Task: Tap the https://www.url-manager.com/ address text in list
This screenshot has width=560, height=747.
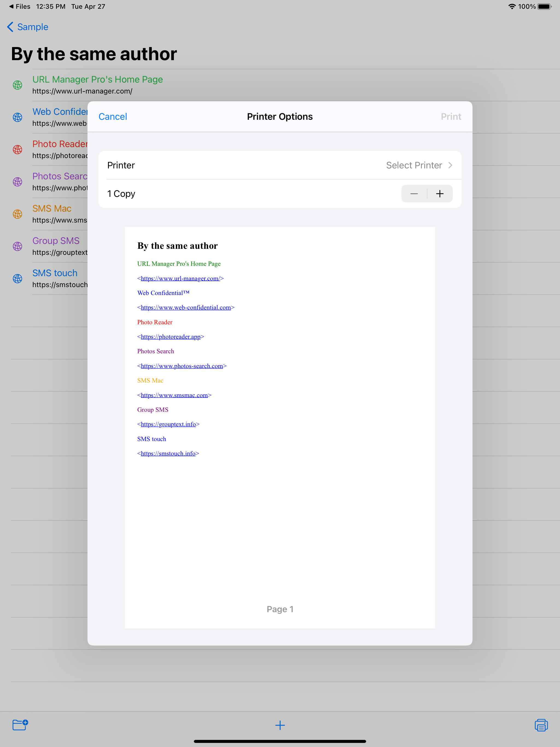Action: 82,91
